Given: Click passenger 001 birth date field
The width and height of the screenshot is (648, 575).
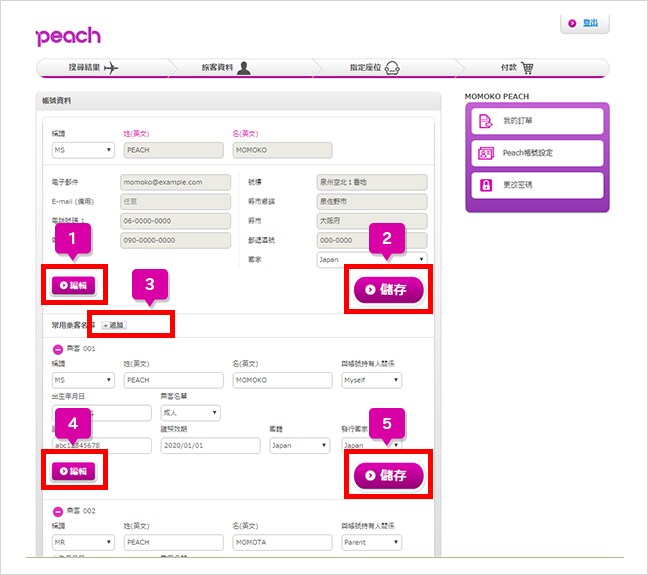Looking at the screenshot, I should (x=102, y=413).
